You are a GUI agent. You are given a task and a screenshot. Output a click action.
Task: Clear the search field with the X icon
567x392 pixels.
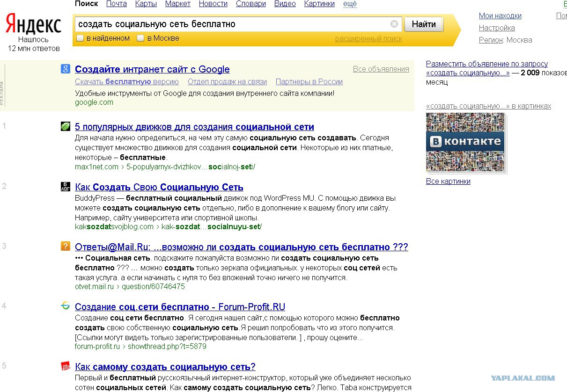[394, 24]
